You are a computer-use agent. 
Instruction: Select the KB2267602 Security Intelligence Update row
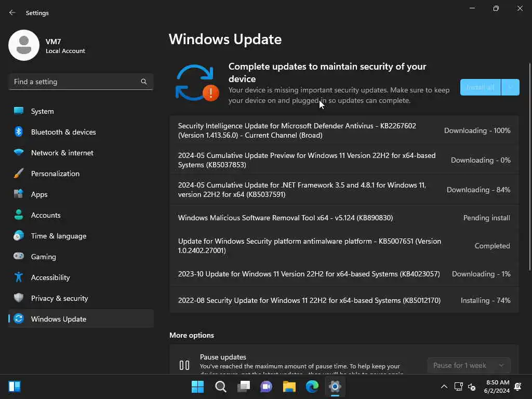tap(344, 130)
